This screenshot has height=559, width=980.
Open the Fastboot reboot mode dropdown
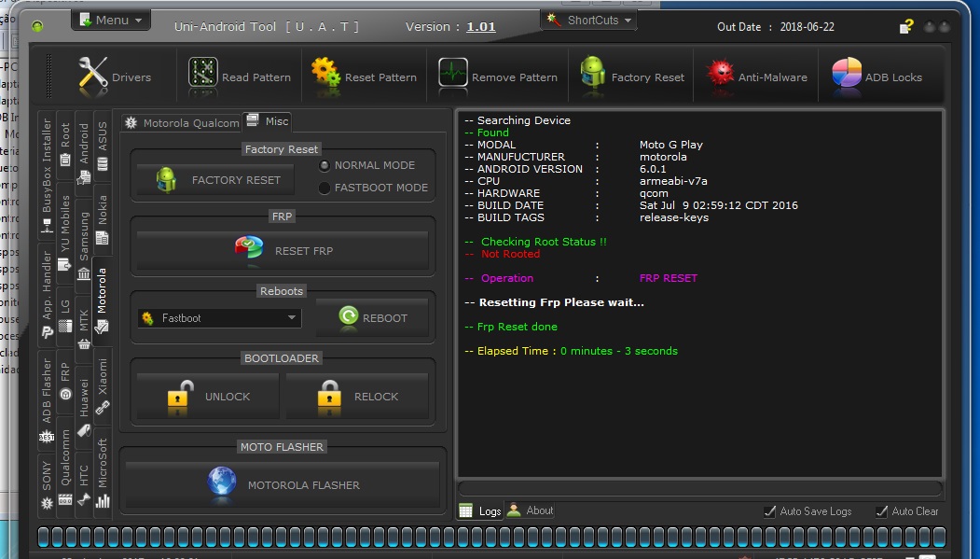[218, 318]
